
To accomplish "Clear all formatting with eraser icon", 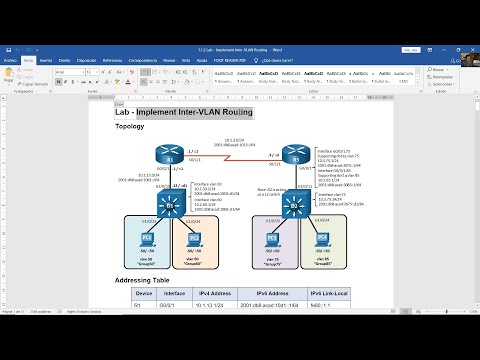I will [132, 72].
